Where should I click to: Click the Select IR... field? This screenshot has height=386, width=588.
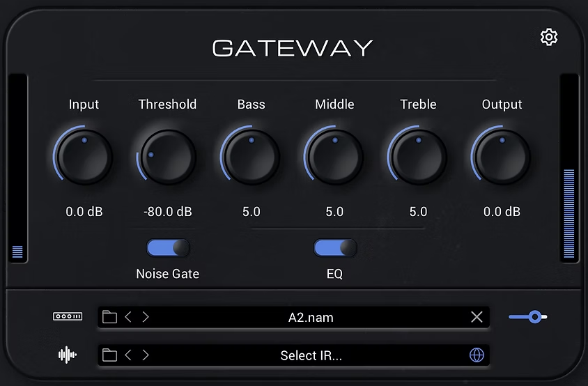tap(293, 355)
